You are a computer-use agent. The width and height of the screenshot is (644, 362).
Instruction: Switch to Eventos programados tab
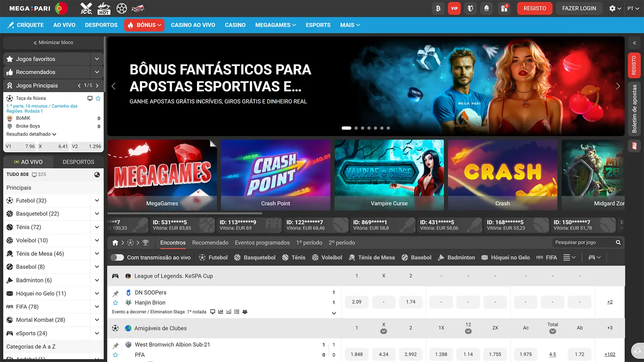point(262,243)
